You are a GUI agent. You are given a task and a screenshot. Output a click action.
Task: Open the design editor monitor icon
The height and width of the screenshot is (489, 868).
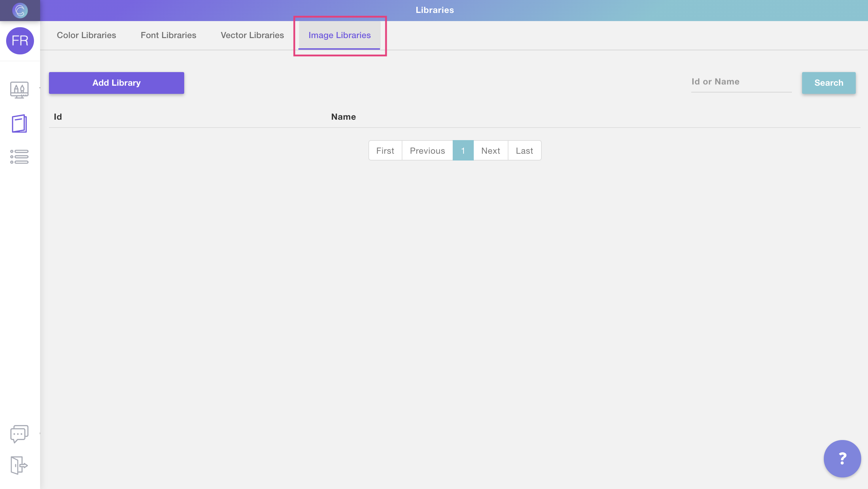pyautogui.click(x=19, y=90)
